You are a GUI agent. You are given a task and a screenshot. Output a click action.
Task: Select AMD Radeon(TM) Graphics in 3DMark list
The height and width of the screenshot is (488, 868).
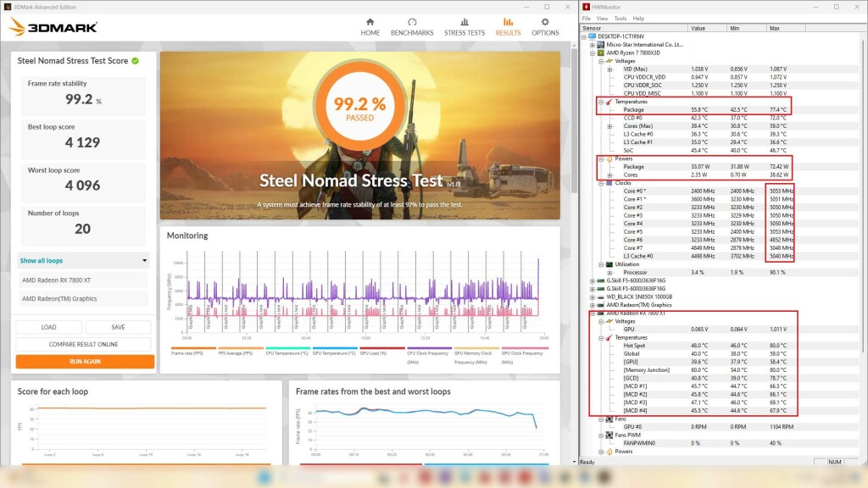pyautogui.click(x=84, y=298)
